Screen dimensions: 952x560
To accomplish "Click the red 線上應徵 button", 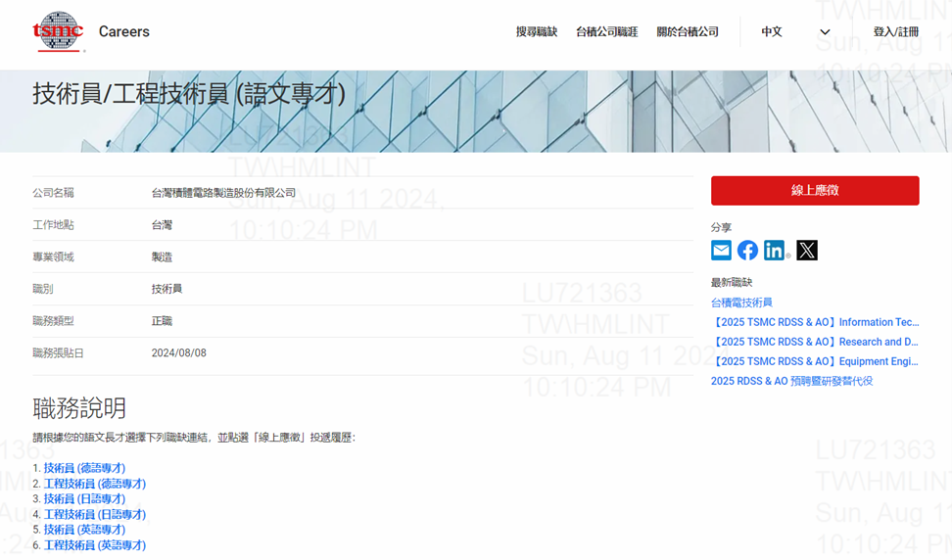I will coord(815,191).
